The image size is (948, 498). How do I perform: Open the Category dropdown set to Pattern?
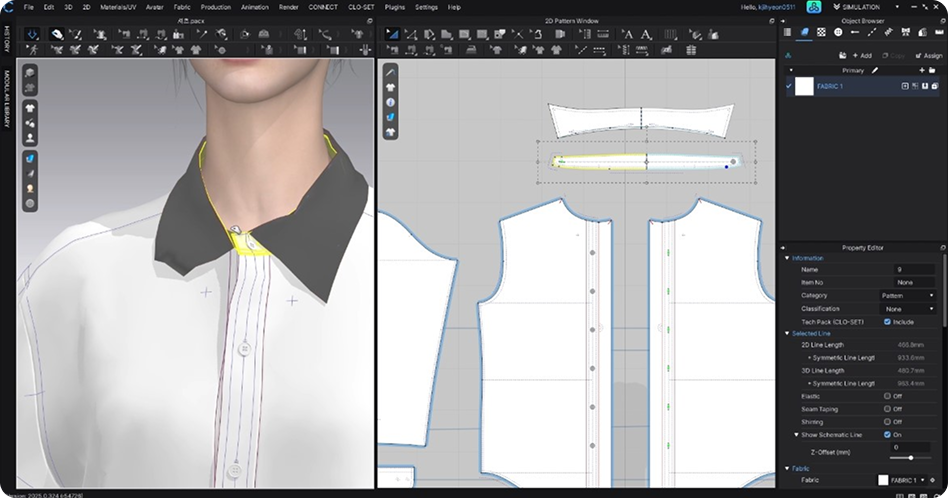(908, 296)
